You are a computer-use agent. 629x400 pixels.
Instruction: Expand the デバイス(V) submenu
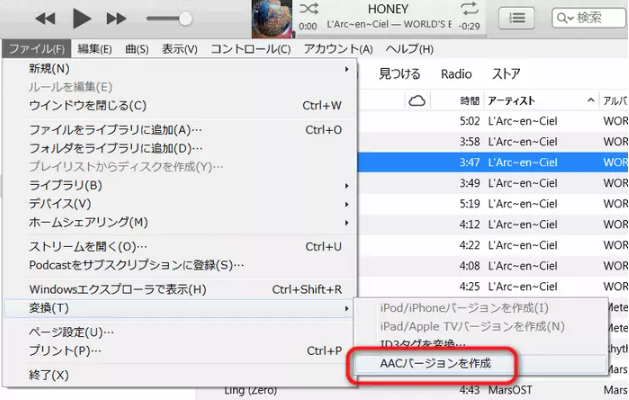pyautogui.click(x=180, y=204)
